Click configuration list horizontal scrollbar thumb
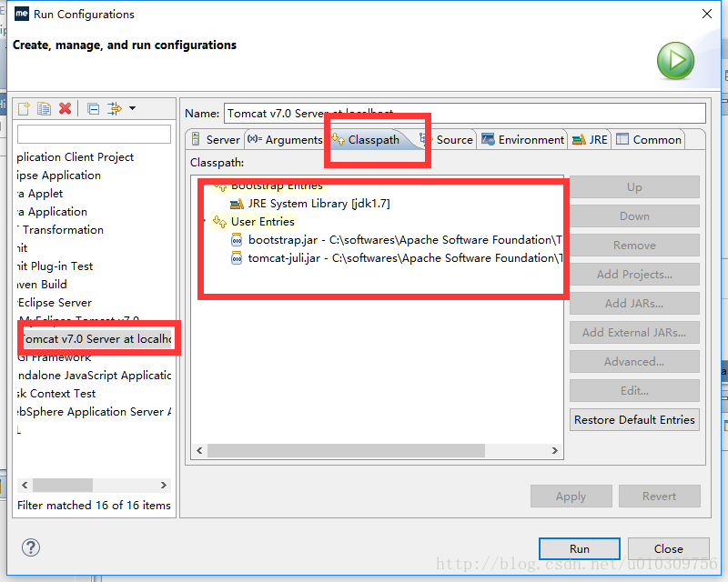Viewport: 728px width, 582px height. click(x=63, y=485)
